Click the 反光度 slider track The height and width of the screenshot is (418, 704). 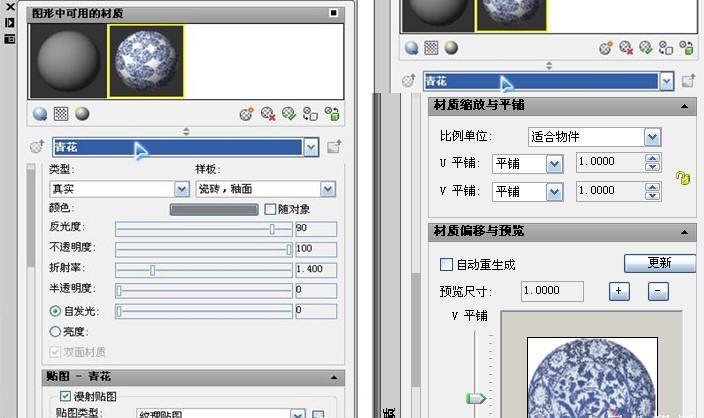(x=200, y=229)
